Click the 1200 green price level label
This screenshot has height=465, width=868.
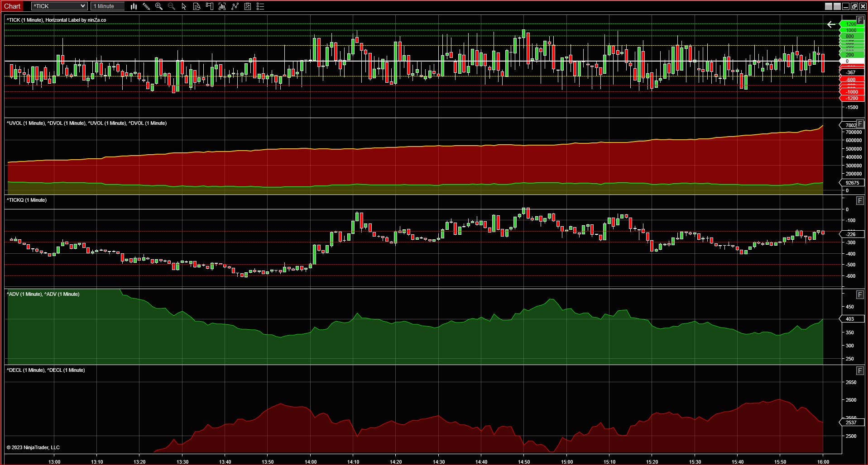[851, 24]
